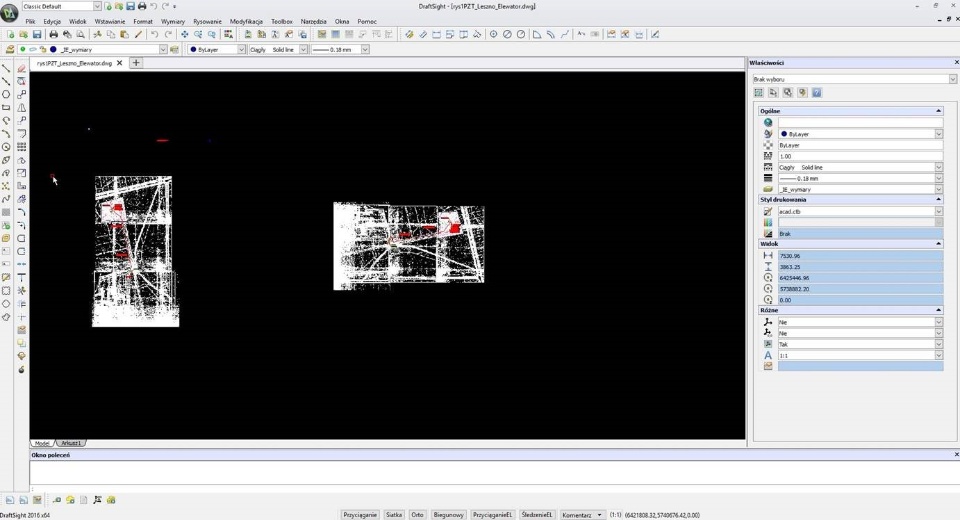Click the DraftSight application logo button
The image size is (960, 520).
(9, 12)
